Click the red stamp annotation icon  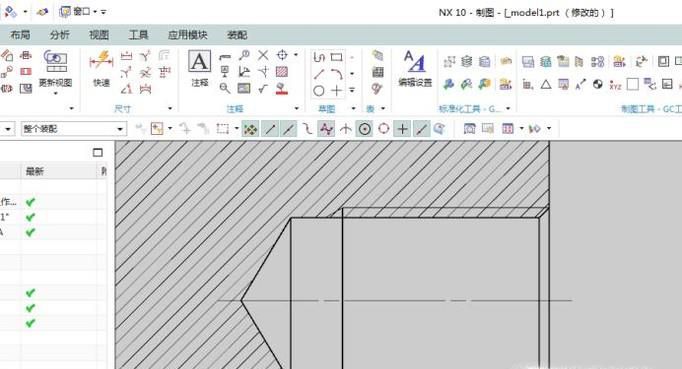[x=282, y=89]
